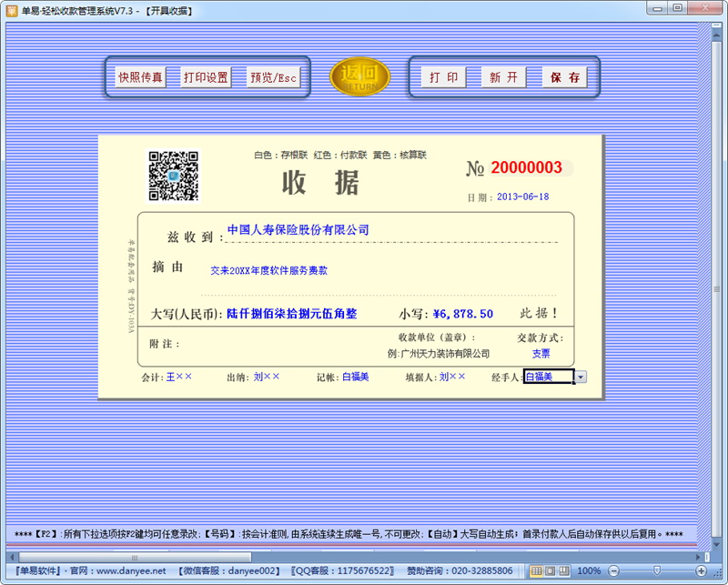Click the 收据 receipt title
This screenshot has height=585, width=728.
[x=320, y=183]
